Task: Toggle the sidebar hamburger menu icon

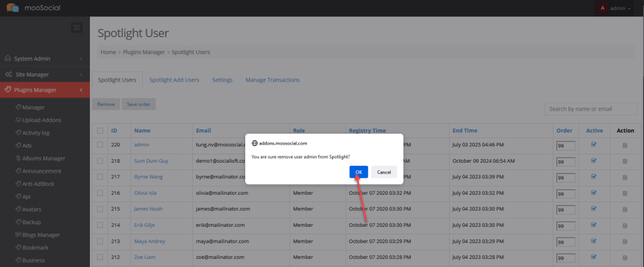Action: (77, 28)
